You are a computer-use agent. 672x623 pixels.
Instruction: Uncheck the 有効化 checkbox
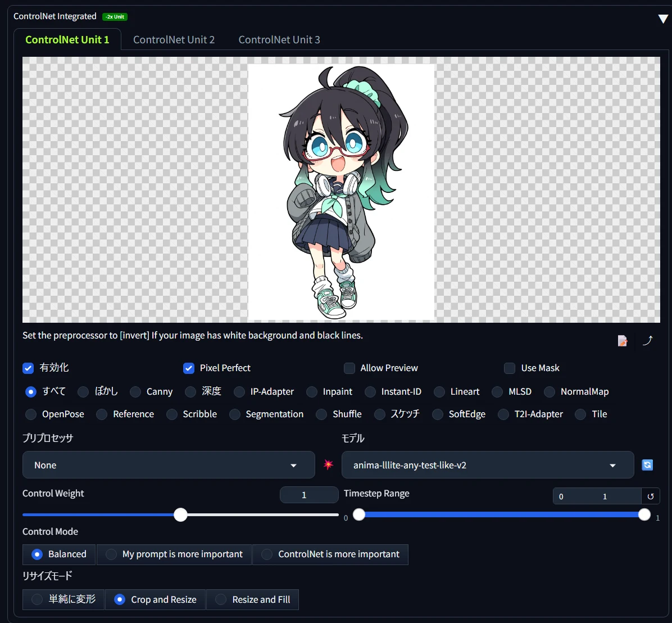(x=28, y=368)
